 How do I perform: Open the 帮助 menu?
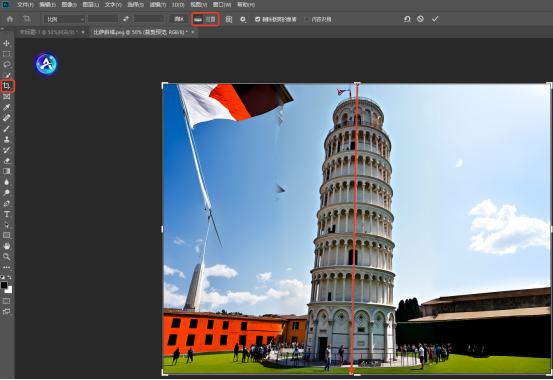tap(246, 5)
